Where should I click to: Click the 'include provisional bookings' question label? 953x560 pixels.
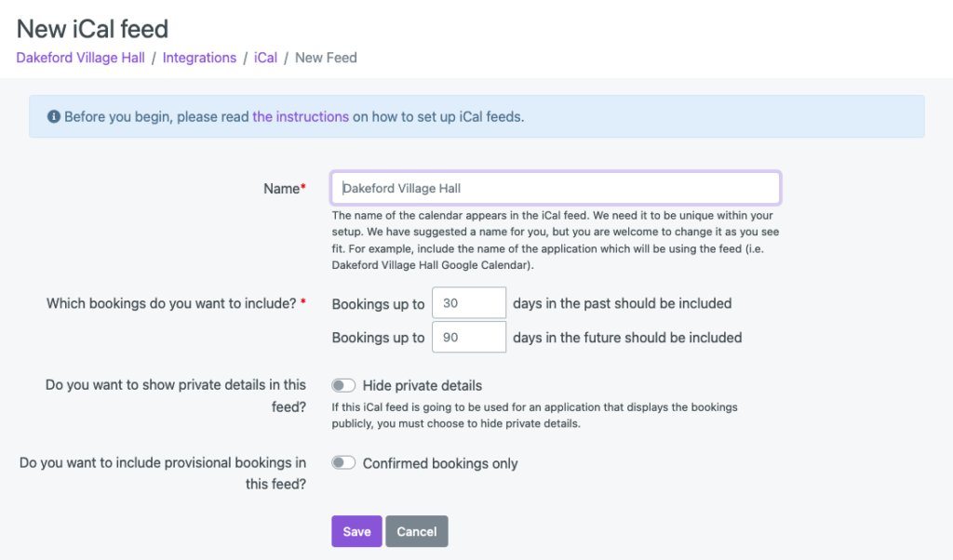pyautogui.click(x=163, y=473)
